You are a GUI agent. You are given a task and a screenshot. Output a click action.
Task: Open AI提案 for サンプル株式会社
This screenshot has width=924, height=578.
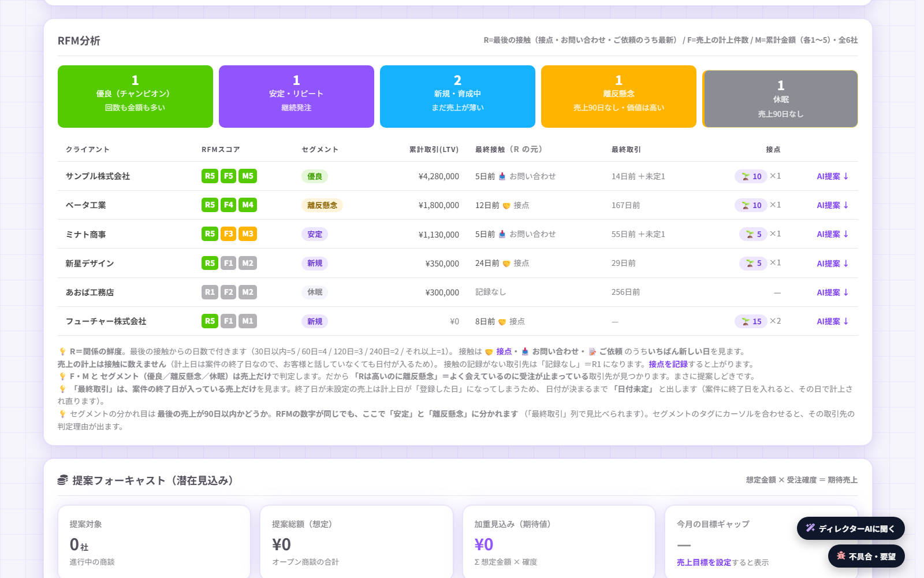832,176
